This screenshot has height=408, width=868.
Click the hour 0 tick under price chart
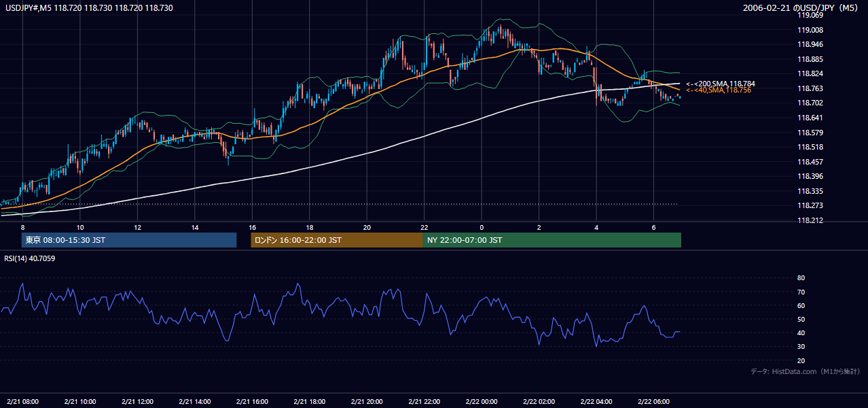point(482,227)
